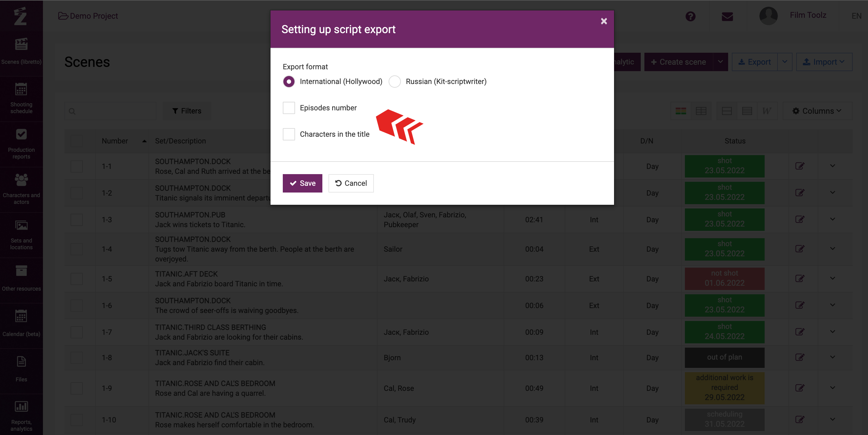Sort by Number column header
This screenshot has height=435, width=868.
[x=122, y=141]
